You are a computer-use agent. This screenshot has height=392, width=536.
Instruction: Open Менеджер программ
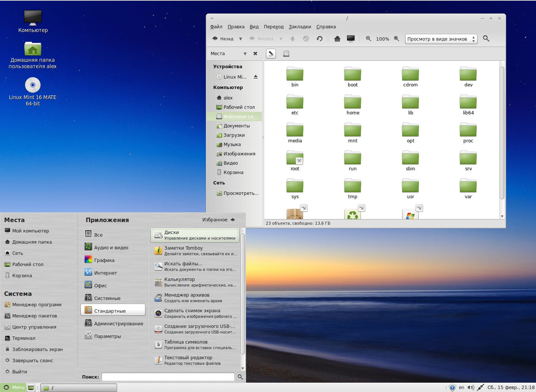[x=33, y=305]
